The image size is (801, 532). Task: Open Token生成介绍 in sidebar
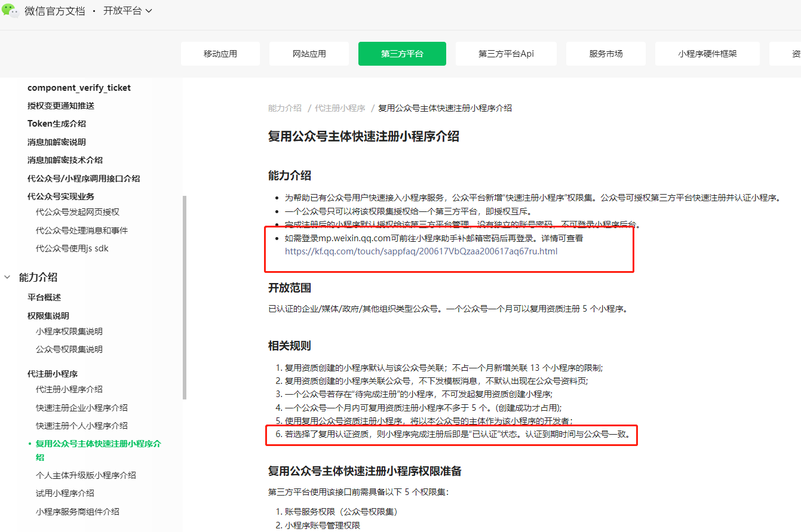57,124
